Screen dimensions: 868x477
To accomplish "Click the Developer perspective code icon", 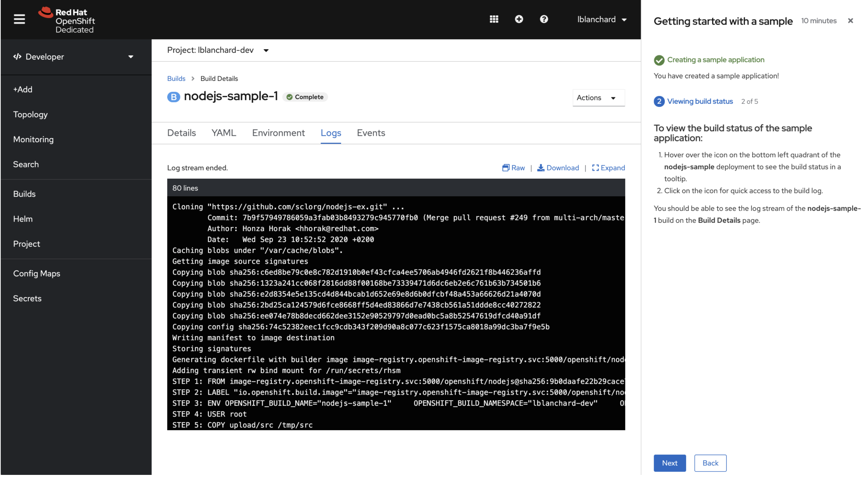I will tap(17, 57).
